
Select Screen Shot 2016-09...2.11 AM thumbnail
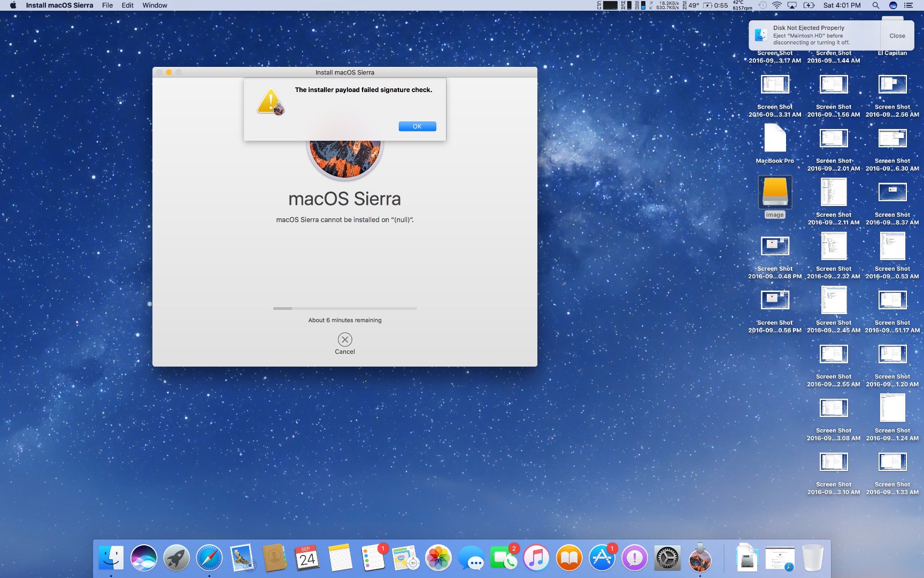coord(834,192)
